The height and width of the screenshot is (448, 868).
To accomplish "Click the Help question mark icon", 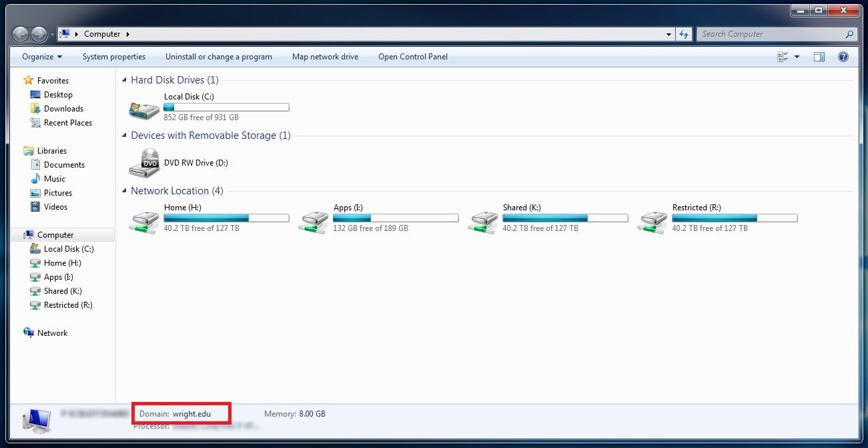I will (843, 57).
